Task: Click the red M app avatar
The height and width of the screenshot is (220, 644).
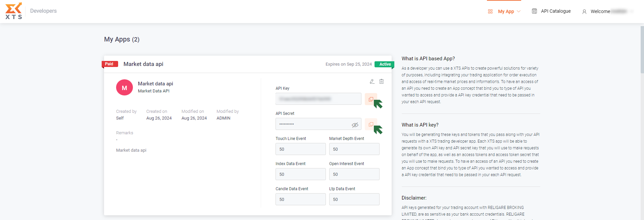Action: tap(125, 88)
